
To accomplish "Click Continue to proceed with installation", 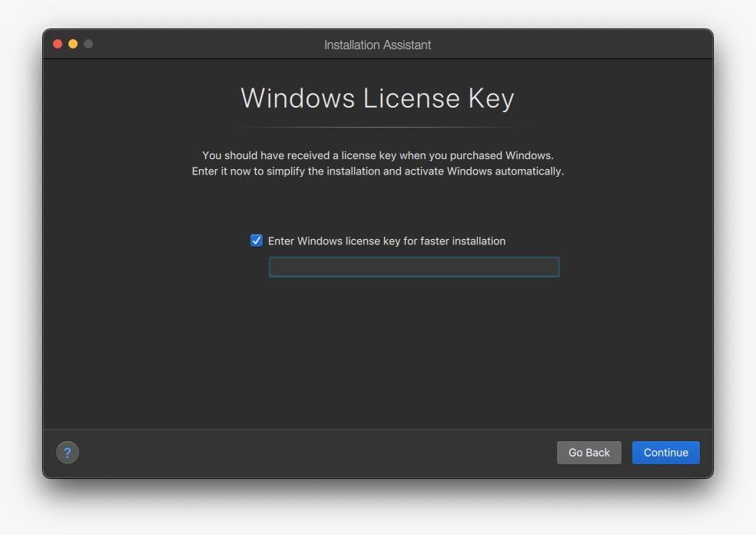I will [x=666, y=453].
